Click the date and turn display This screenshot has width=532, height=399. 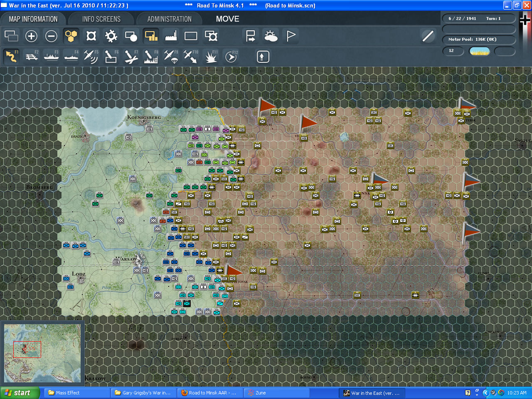click(479, 19)
